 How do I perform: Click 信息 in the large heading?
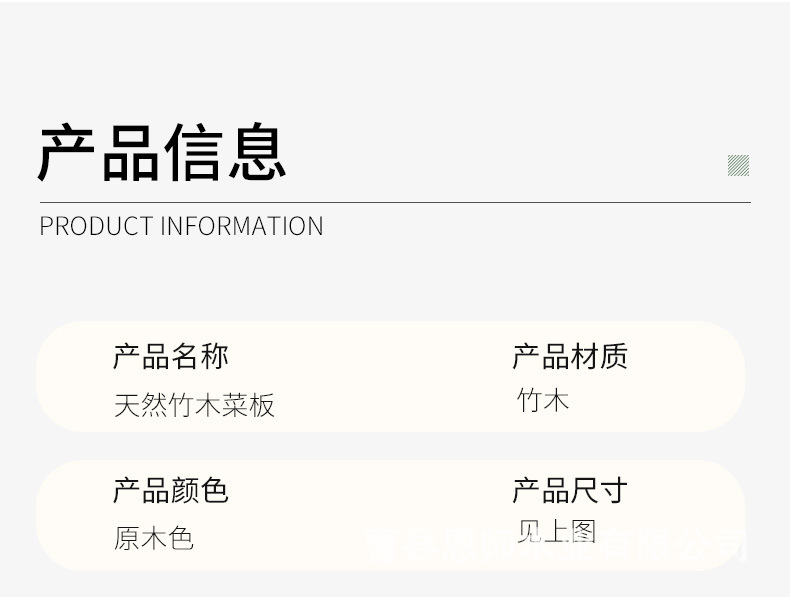[x=224, y=152]
